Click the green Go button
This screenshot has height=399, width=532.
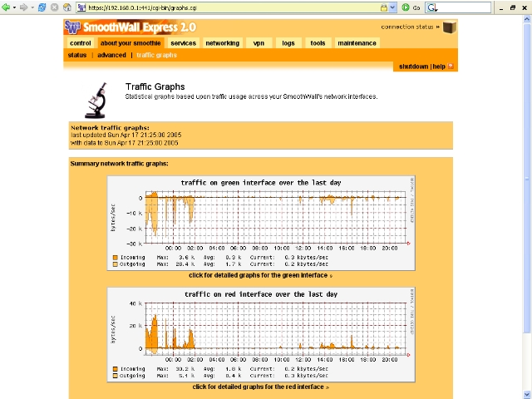click(411, 7)
